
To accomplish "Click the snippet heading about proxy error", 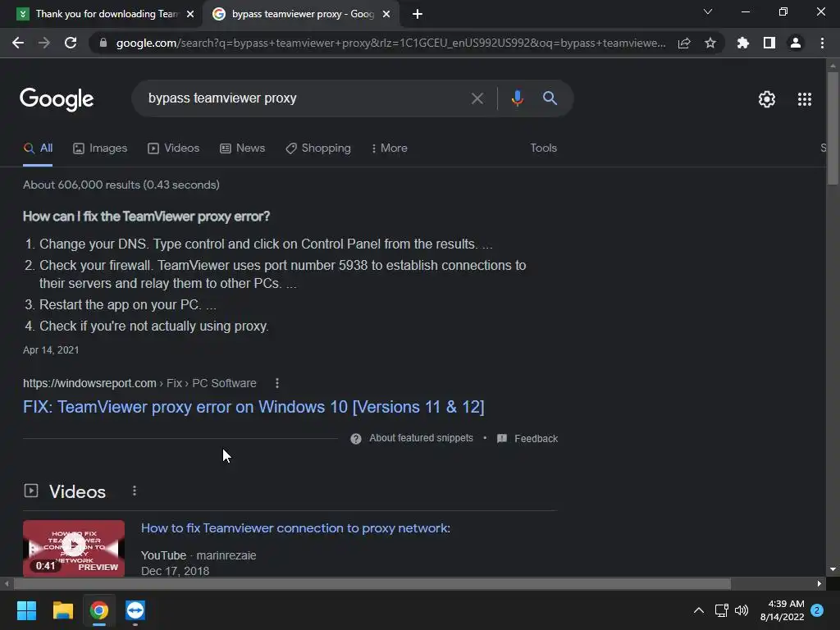I will point(146,217).
